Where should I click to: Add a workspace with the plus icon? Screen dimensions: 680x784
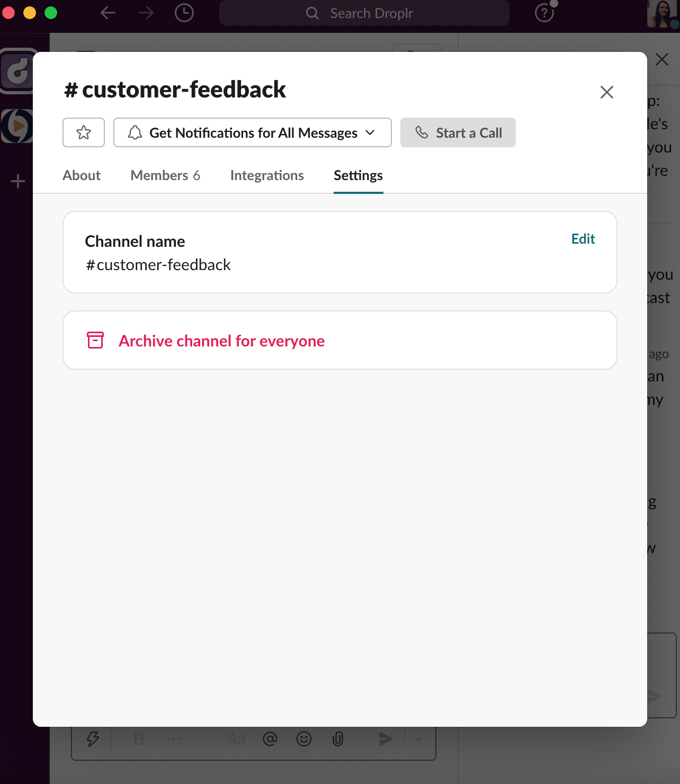17,181
